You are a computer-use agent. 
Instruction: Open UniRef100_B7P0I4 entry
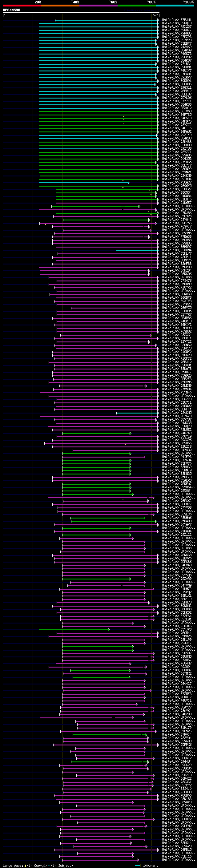click(x=177, y=734)
